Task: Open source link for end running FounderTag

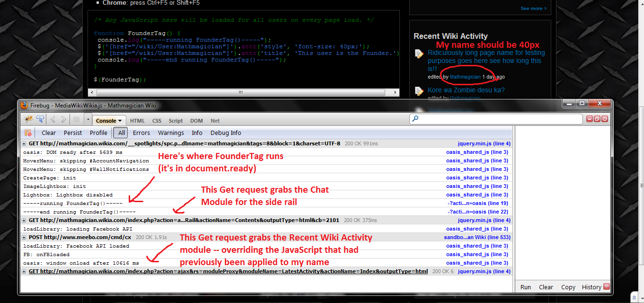Action: pyautogui.click(x=479, y=212)
